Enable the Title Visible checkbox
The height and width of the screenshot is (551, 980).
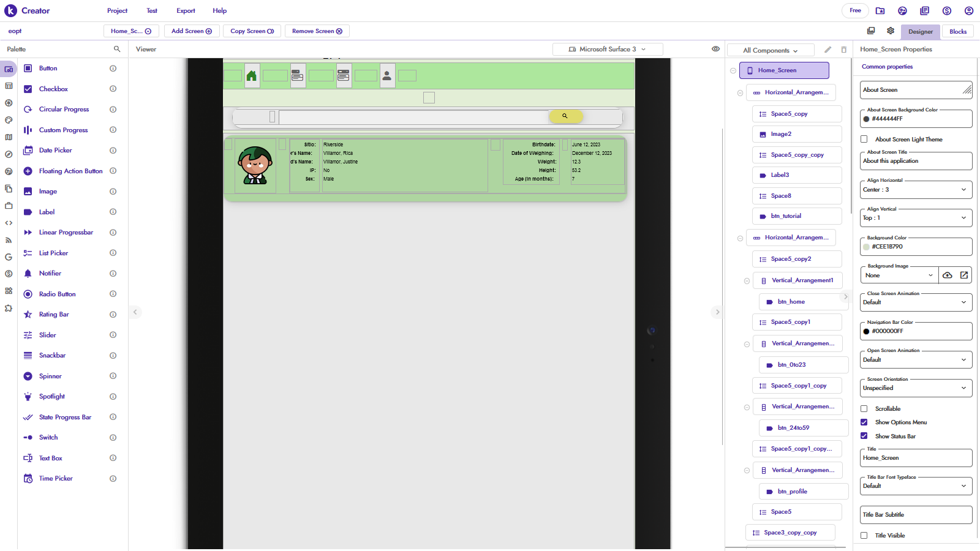click(864, 536)
